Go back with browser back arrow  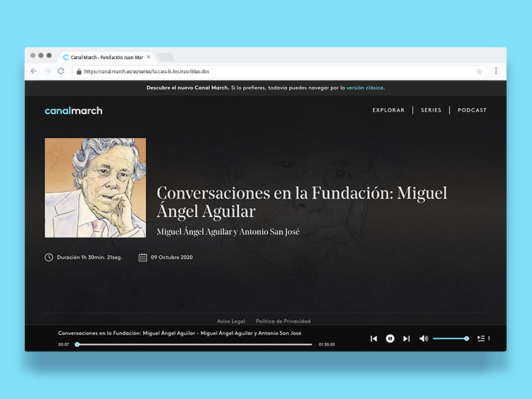click(34, 71)
